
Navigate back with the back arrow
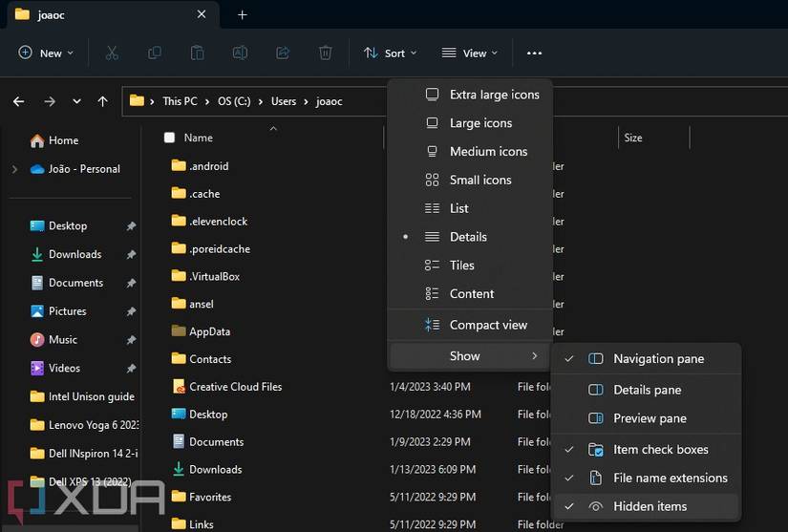point(19,101)
